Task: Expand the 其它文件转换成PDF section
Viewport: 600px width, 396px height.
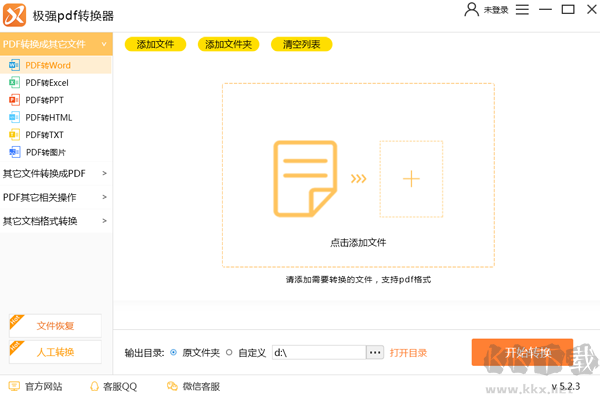Action: (56, 174)
